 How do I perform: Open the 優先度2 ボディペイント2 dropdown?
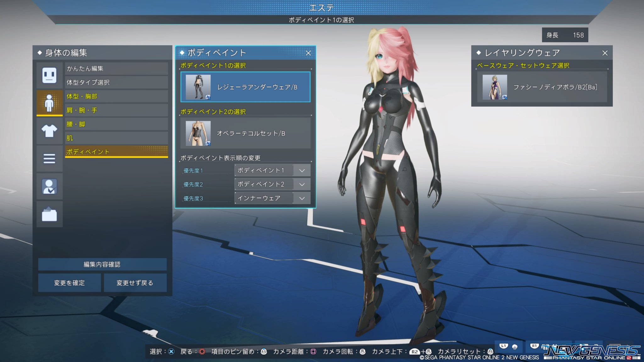(x=272, y=184)
